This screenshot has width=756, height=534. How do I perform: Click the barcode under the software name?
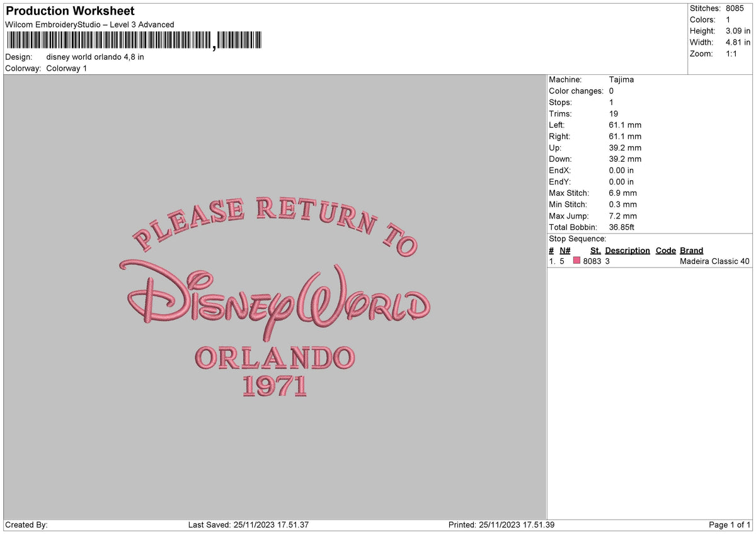coord(133,41)
